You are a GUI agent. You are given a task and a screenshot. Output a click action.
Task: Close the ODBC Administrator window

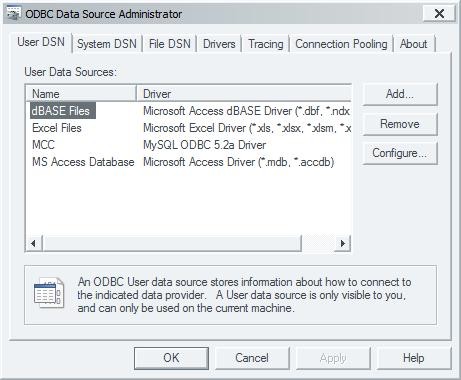[439, 14]
